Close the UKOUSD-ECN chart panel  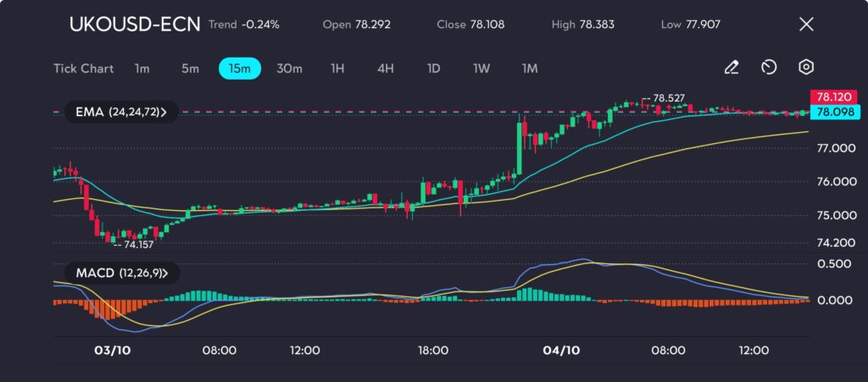point(806,25)
